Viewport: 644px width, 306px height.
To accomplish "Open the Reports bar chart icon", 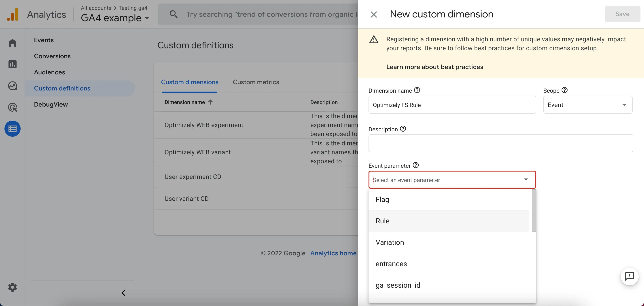I will point(13,65).
